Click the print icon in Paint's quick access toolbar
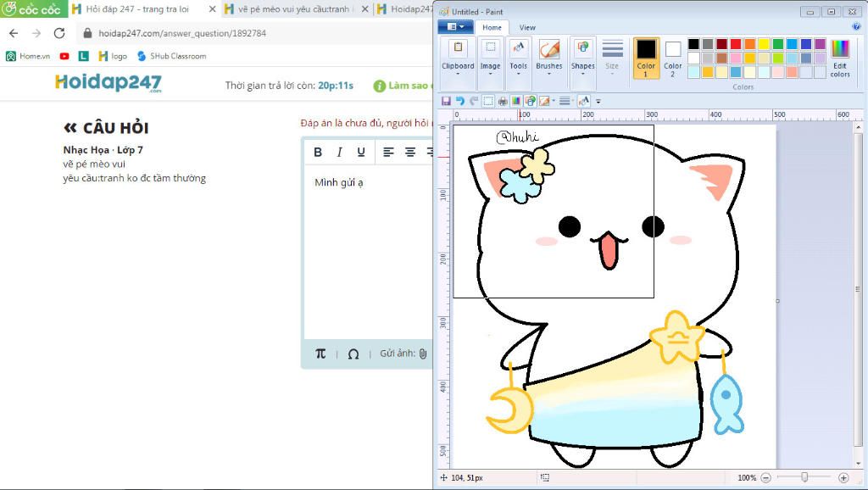This screenshot has width=868, height=490. pos(503,101)
